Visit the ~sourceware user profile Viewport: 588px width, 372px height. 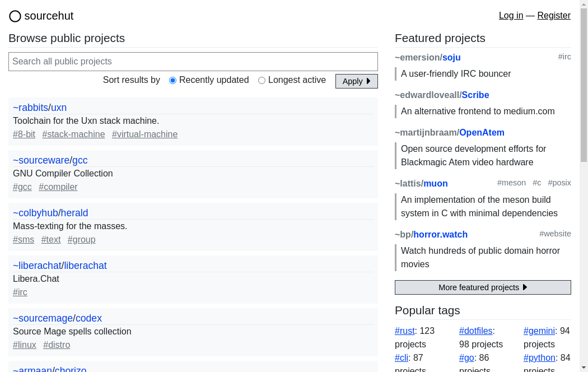tap(41, 160)
